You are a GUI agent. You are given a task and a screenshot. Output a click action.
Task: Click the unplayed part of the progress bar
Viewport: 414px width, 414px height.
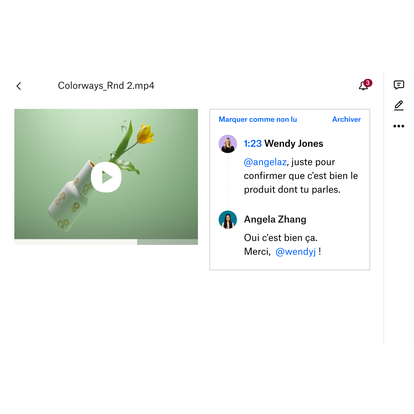[167, 242]
